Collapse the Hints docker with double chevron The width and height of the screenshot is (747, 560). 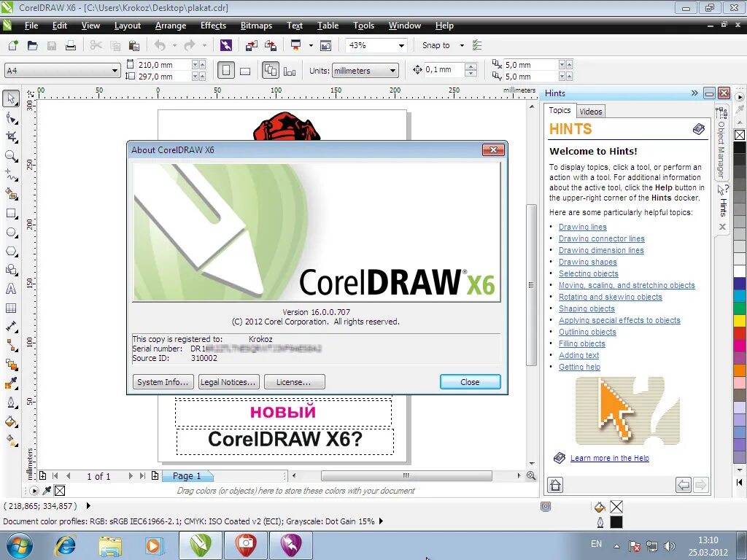point(694,93)
